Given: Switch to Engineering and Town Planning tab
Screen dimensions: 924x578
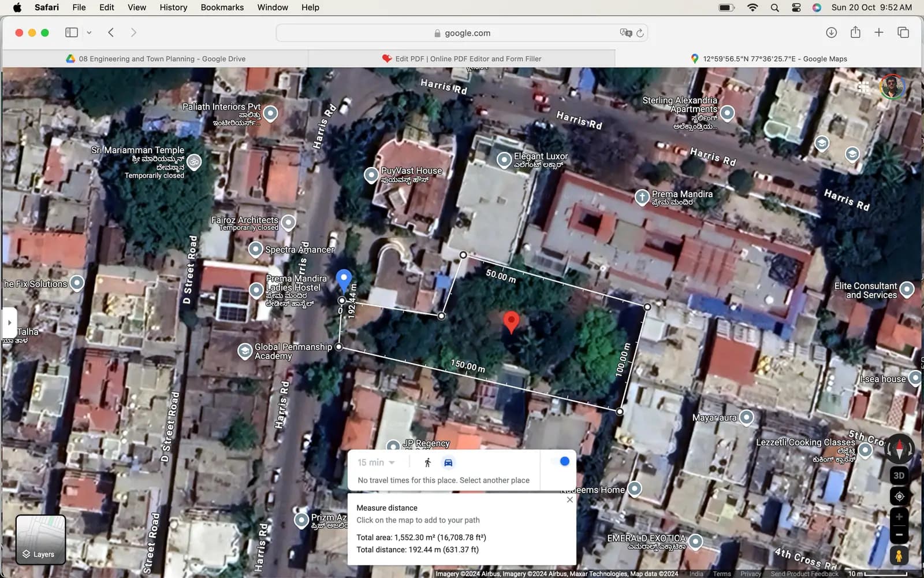Looking at the screenshot, I should pos(155,58).
